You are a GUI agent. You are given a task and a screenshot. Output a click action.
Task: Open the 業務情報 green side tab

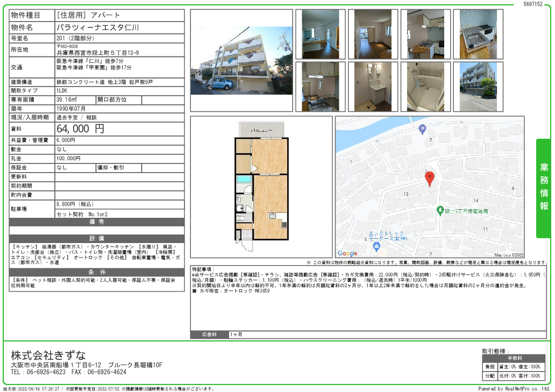544,188
